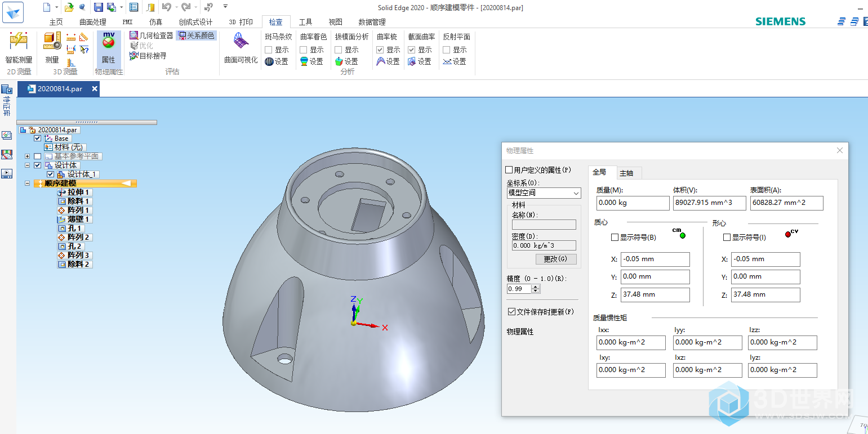The width and height of the screenshot is (868, 434).
Task: Switch to the 视图 ribbon tab
Action: coord(335,22)
